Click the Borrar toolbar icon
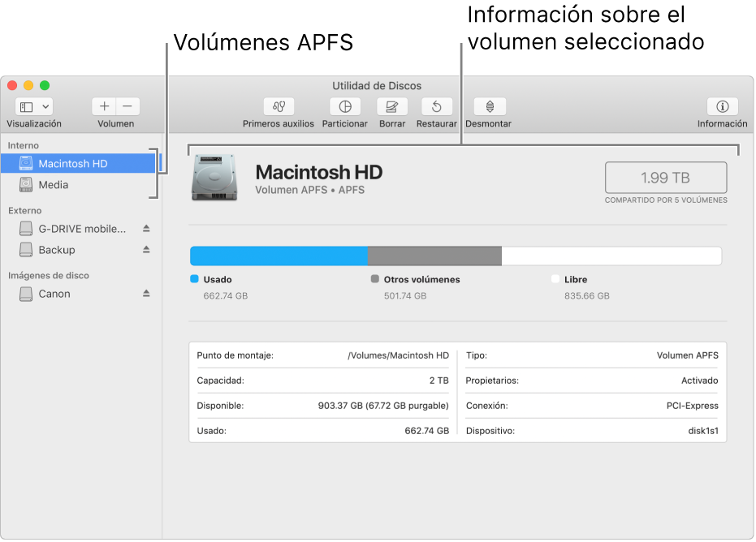The image size is (756, 542). [392, 106]
